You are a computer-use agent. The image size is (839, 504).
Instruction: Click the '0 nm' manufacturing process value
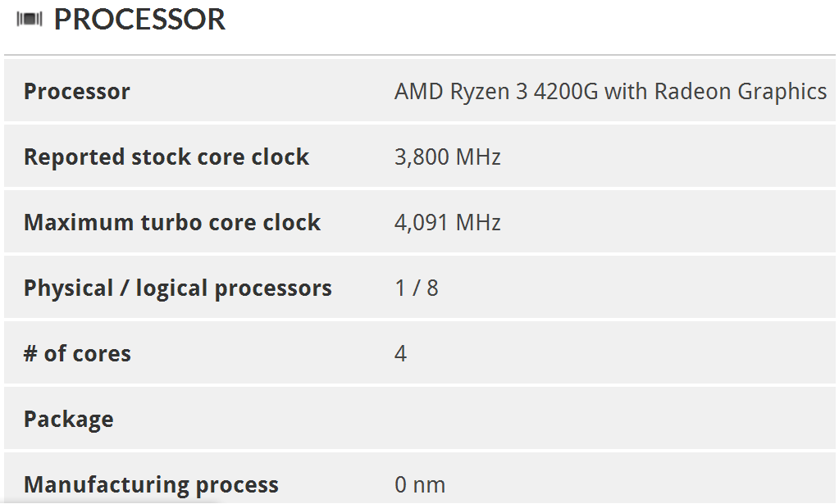coord(419,484)
